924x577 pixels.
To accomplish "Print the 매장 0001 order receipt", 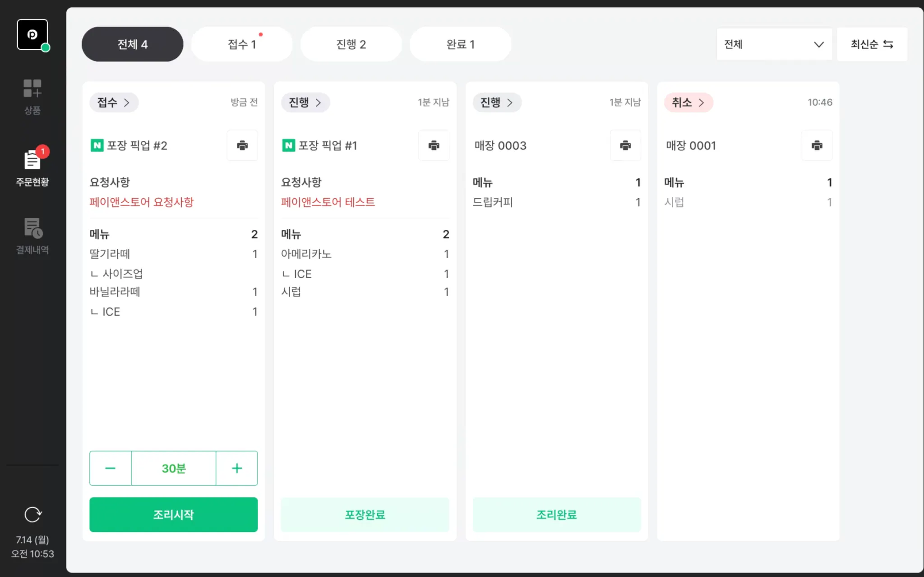I will coord(817,145).
